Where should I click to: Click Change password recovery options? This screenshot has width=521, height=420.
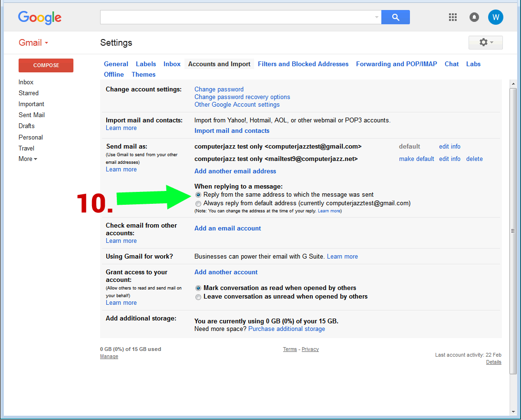click(x=242, y=97)
